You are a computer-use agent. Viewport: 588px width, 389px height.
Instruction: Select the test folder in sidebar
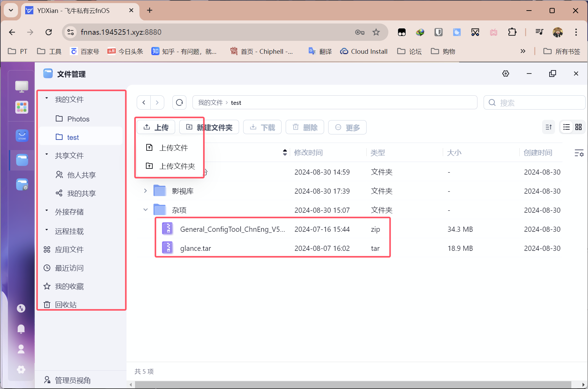click(81, 137)
